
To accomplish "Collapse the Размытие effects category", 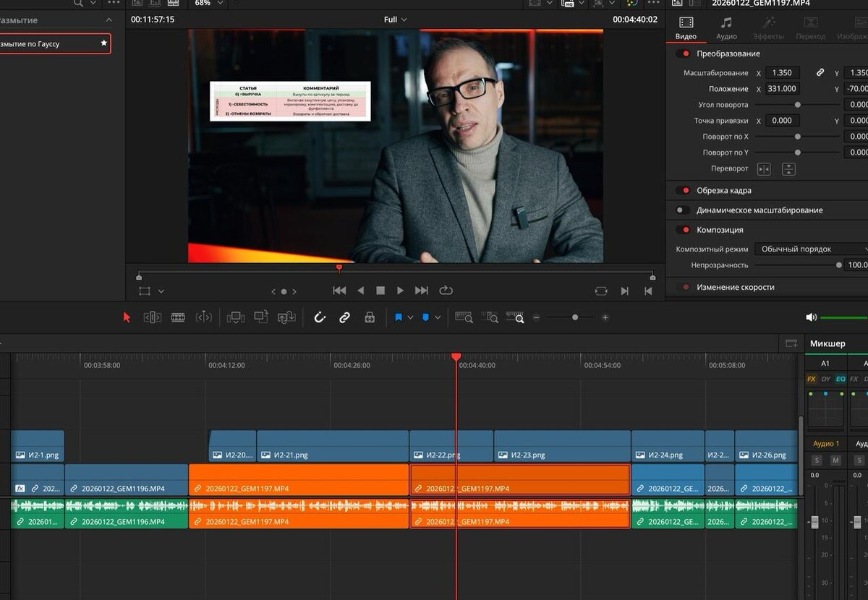I will (109, 20).
